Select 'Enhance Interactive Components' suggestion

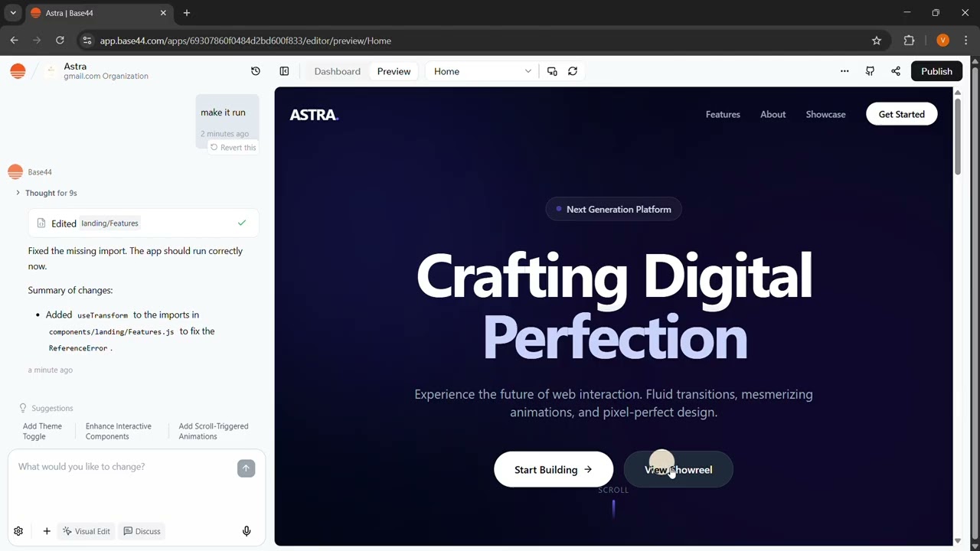point(119,431)
